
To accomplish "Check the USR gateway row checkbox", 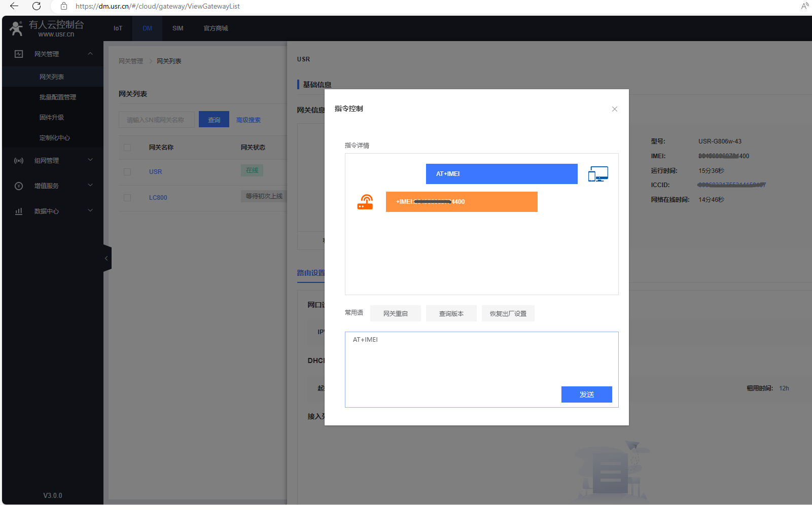I will tap(127, 172).
